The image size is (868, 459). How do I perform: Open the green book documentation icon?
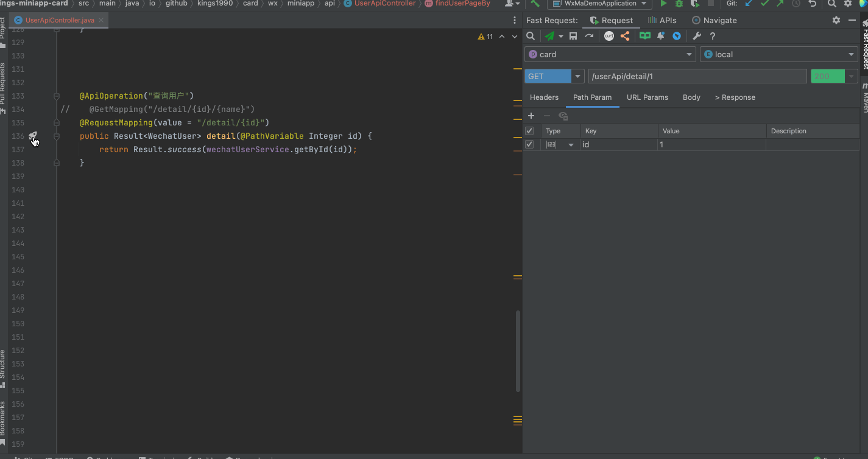tap(645, 37)
